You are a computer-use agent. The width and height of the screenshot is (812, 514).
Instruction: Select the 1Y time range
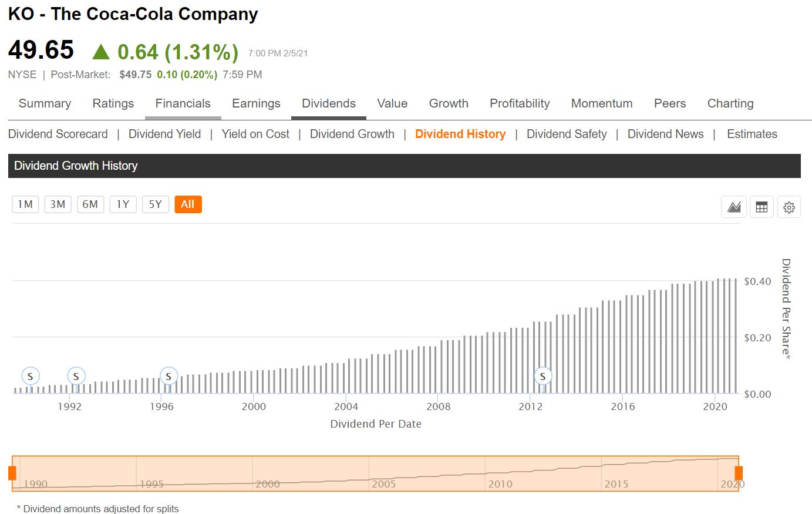click(123, 204)
